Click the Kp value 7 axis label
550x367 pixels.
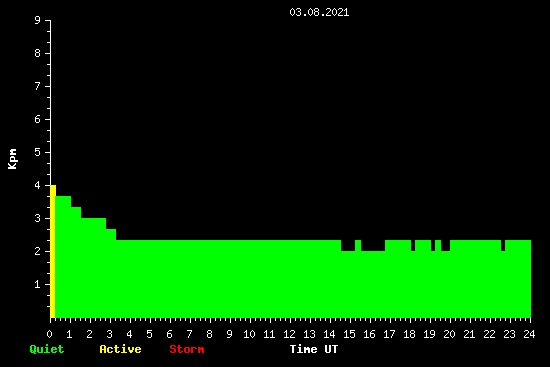(38, 86)
